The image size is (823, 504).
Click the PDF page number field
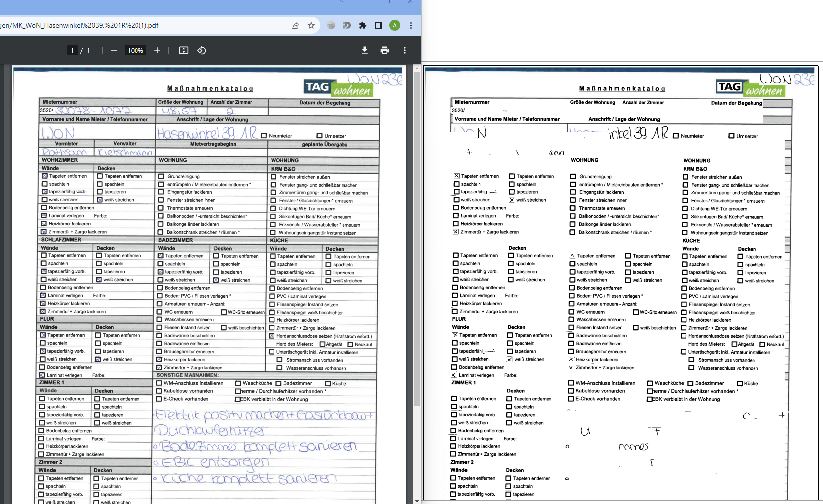click(72, 50)
